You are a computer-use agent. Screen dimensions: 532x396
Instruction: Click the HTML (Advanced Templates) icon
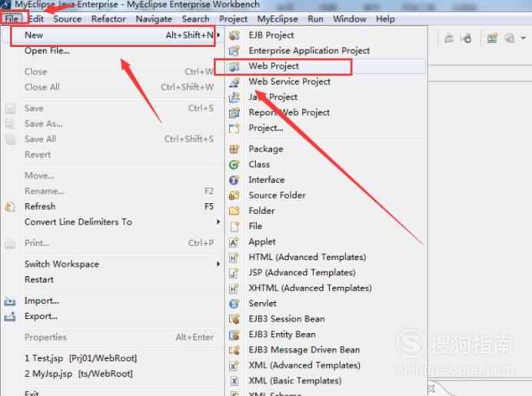click(234, 258)
